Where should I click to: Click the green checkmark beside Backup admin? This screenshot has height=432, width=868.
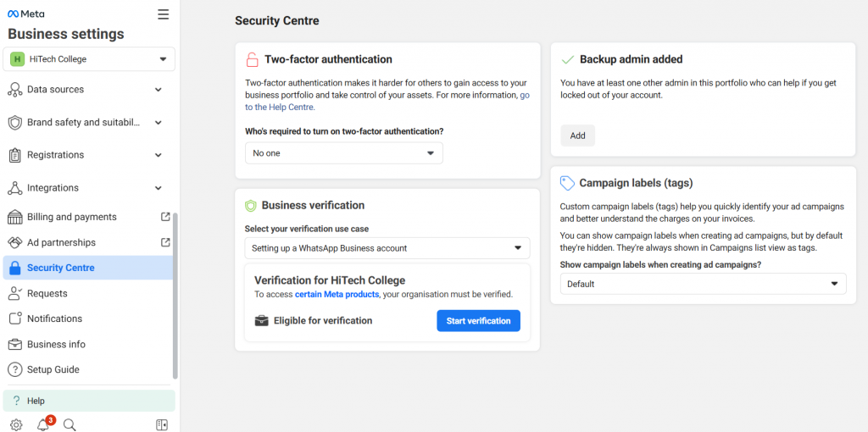pyautogui.click(x=567, y=59)
